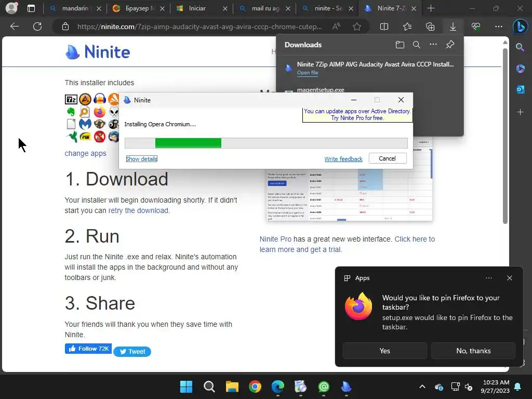
Task: Switch to the mandarin tab
Action: [x=75, y=8]
